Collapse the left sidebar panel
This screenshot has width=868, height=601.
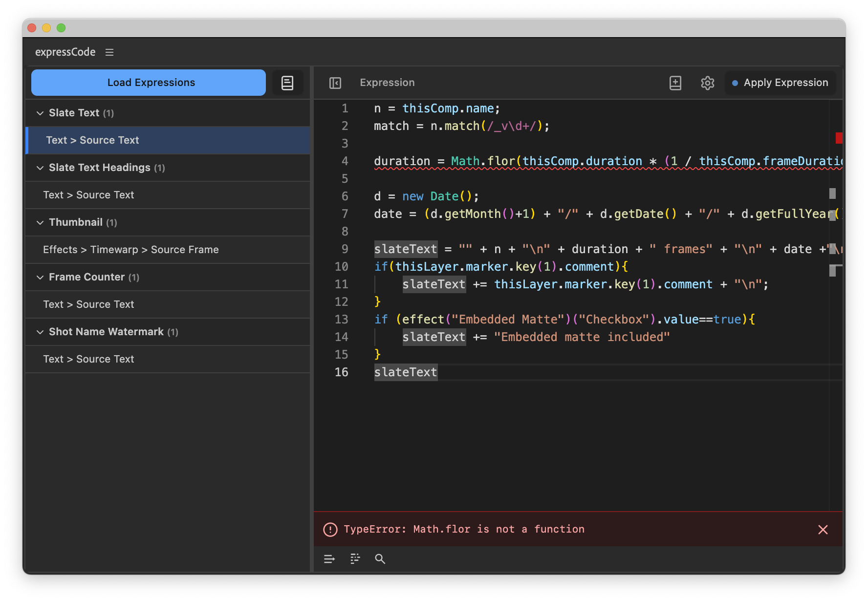coord(335,83)
